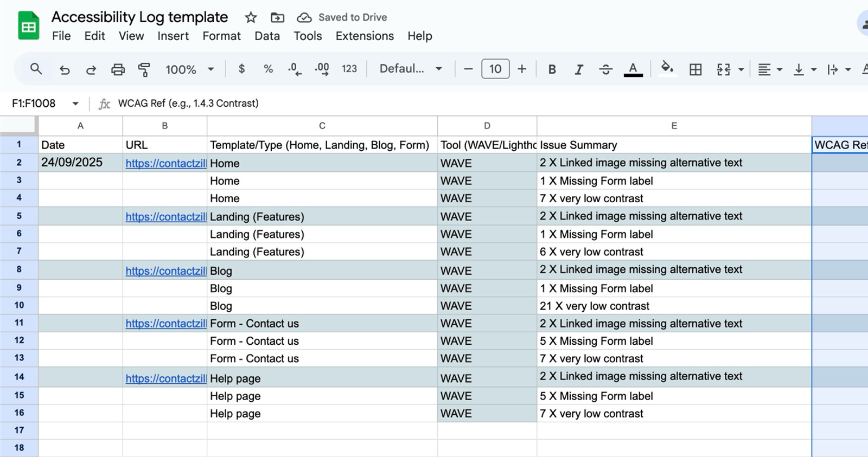This screenshot has width=868, height=457.
Task: Undo the last action
Action: point(64,69)
